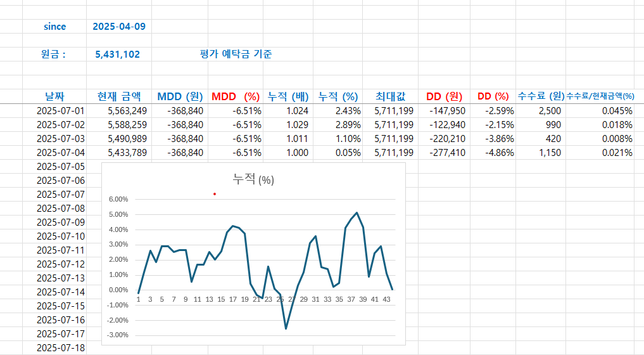Select fee cell 990
644x355 pixels.
click(541, 125)
